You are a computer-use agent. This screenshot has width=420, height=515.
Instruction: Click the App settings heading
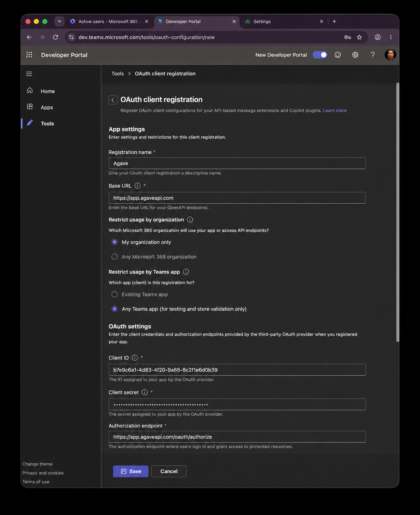pos(127,129)
